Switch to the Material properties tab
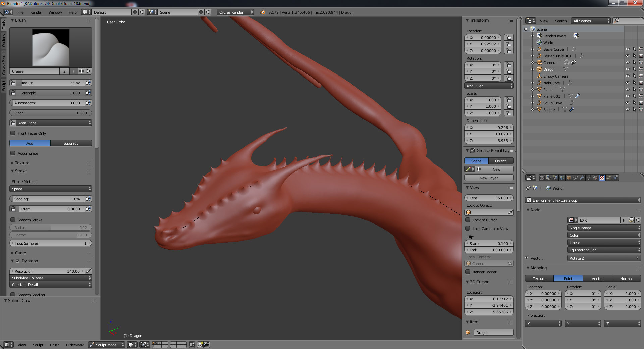This screenshot has width=644, height=349. pos(595,178)
